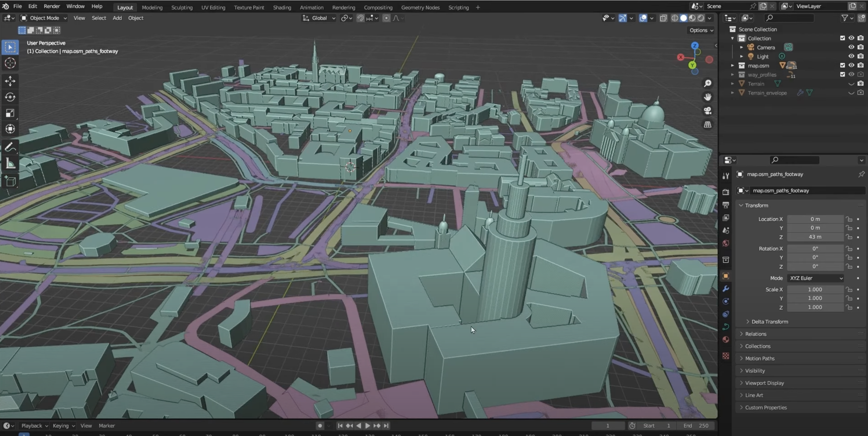Open the Keying popover
Screen dimensions: 868x436
(63, 426)
